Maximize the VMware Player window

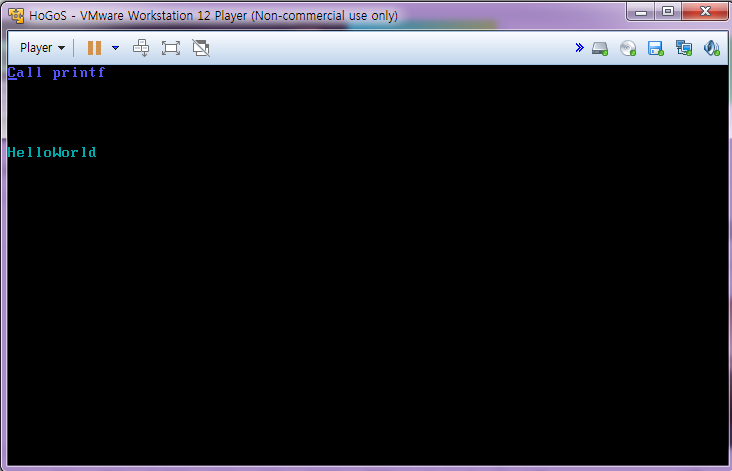[x=668, y=12]
